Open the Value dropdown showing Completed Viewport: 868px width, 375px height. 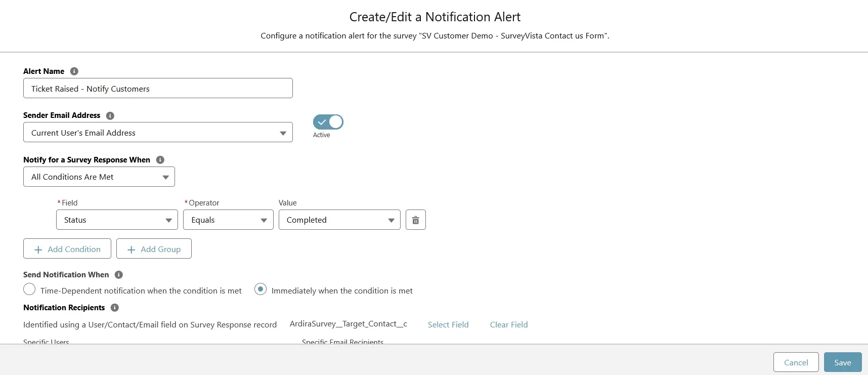339,220
